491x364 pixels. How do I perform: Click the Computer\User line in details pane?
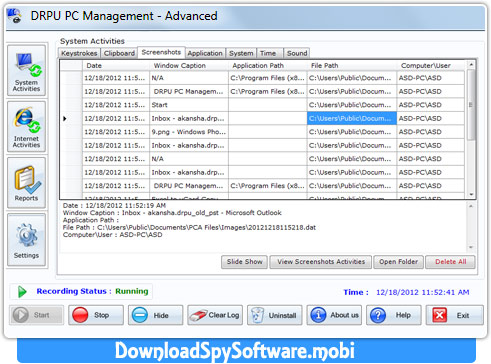[x=113, y=235]
